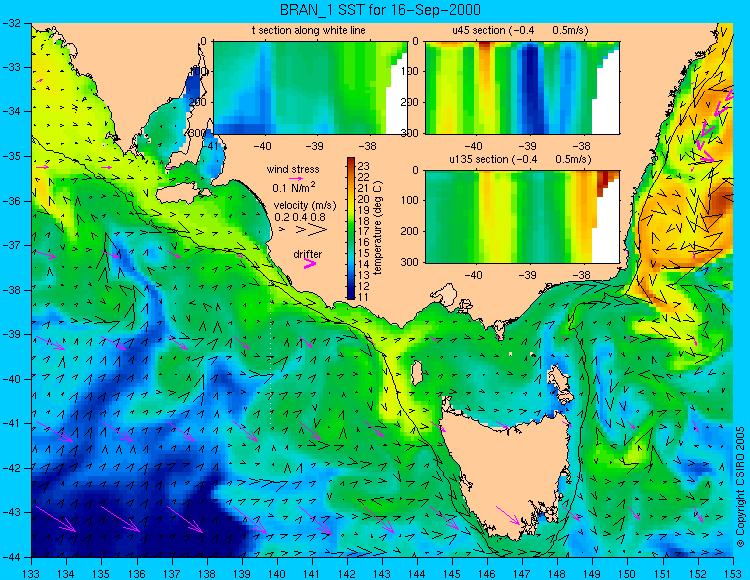Select the 'u45 section (-0.4 0.5m/s)' label
The image size is (750, 580).
[x=520, y=31]
